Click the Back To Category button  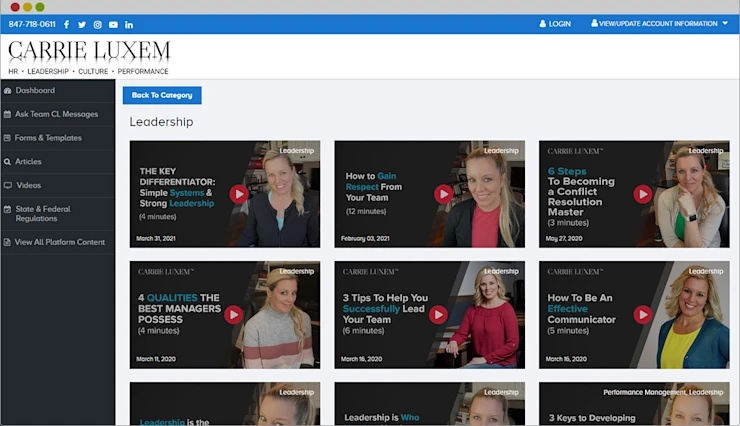pos(162,95)
